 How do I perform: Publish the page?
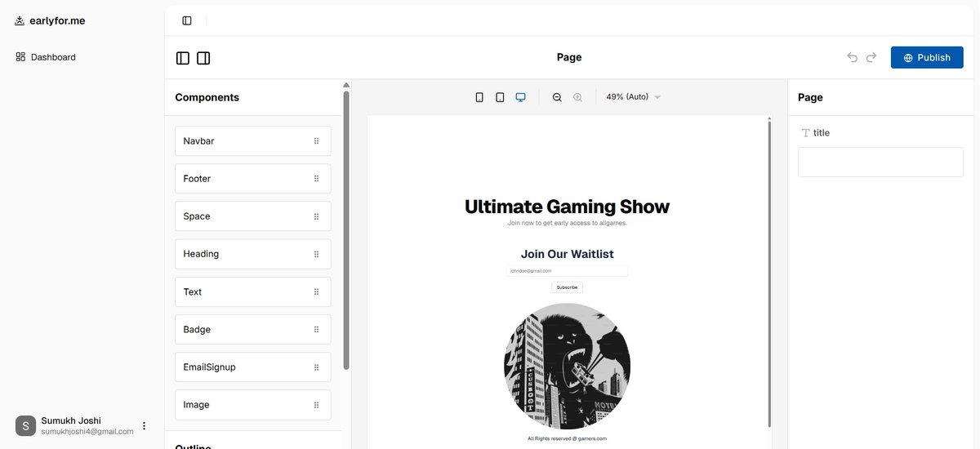point(927,57)
